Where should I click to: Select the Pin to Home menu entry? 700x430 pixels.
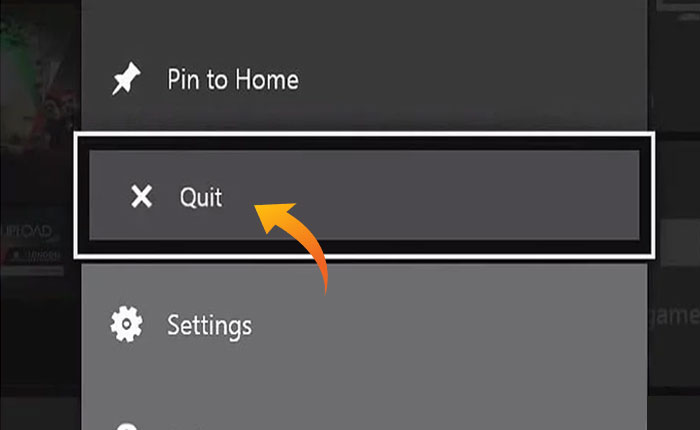[x=364, y=79]
